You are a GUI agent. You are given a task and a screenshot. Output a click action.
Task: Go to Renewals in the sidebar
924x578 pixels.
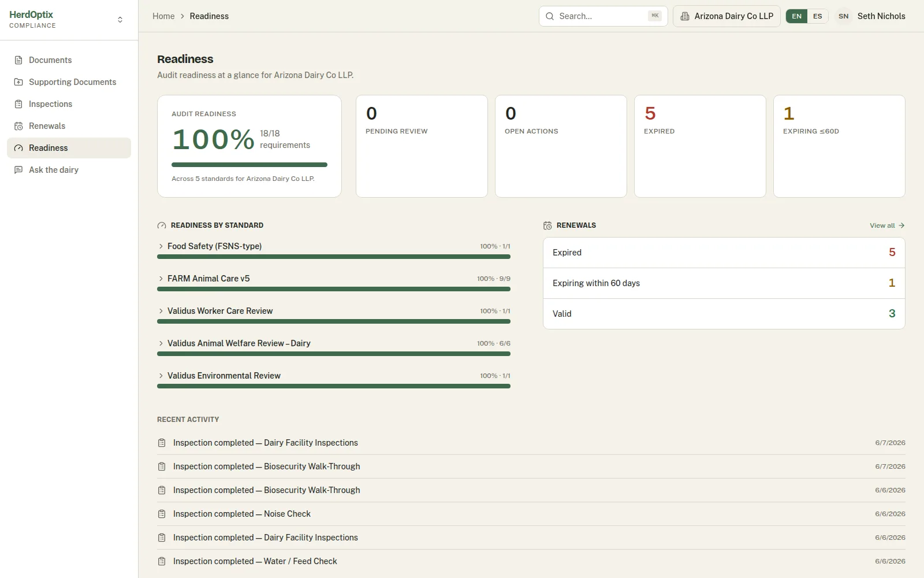click(69, 126)
